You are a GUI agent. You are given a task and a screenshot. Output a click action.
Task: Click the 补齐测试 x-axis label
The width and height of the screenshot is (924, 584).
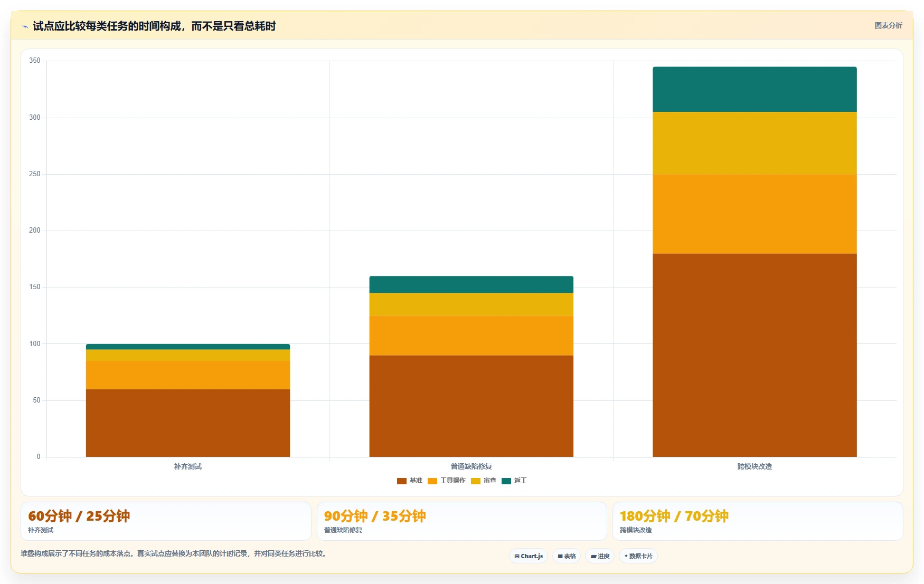point(188,466)
